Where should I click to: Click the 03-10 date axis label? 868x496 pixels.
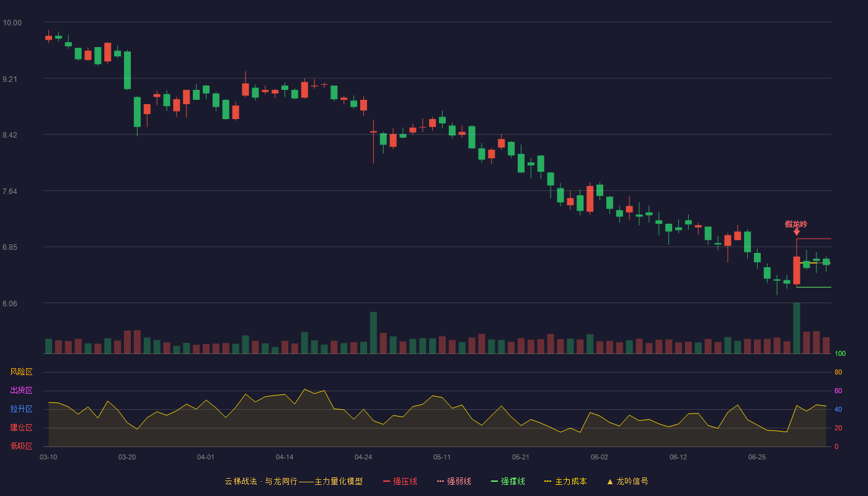point(48,457)
